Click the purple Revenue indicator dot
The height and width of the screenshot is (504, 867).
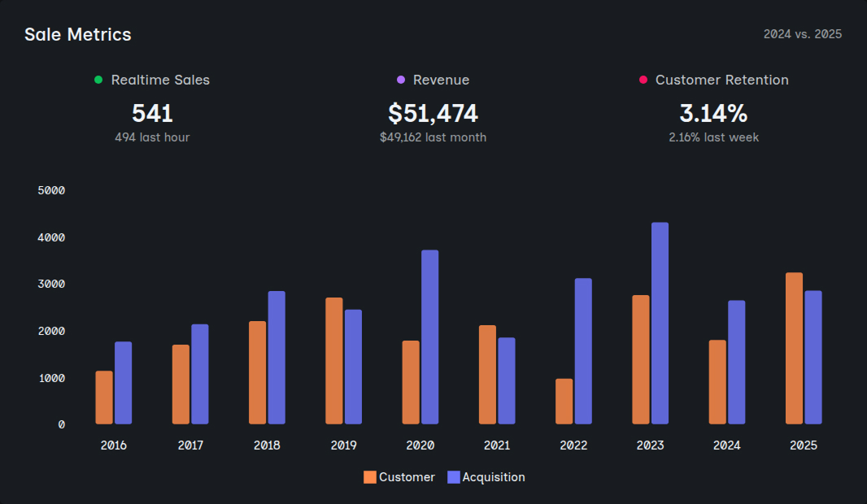point(399,80)
